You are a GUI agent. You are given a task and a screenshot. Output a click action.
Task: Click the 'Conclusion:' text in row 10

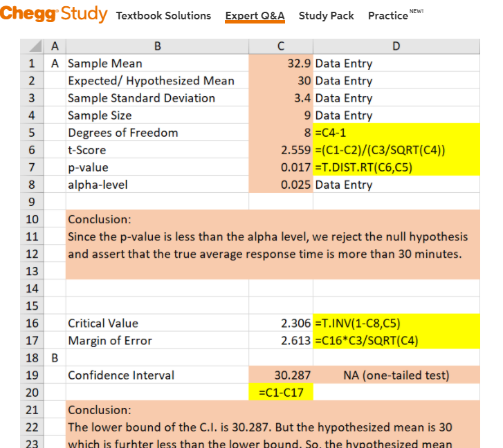click(100, 219)
